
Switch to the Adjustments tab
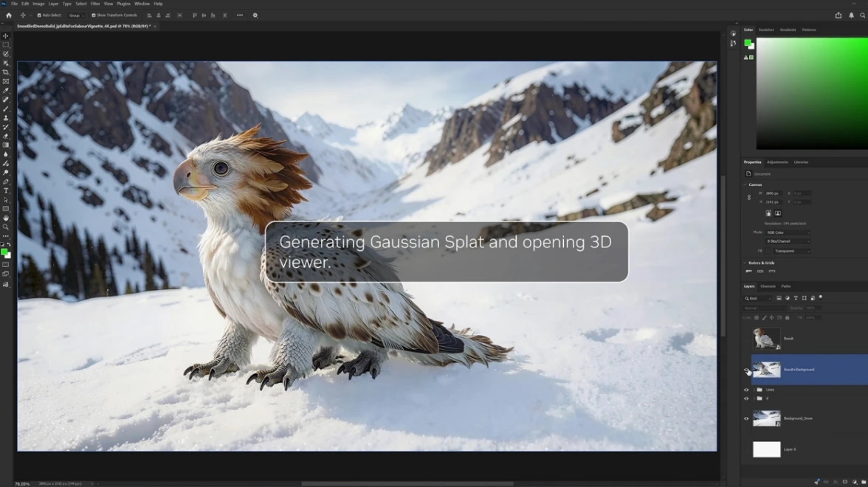(777, 162)
